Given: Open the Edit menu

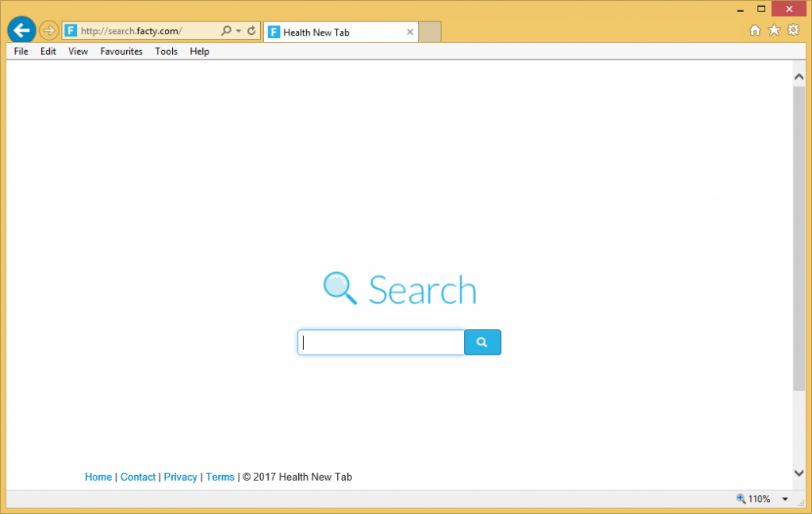Looking at the screenshot, I should 48,52.
